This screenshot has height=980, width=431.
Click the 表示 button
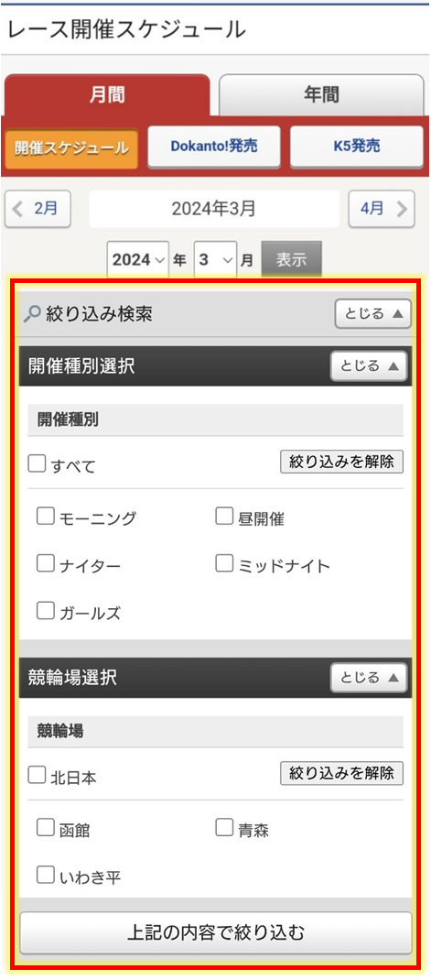tap(292, 260)
